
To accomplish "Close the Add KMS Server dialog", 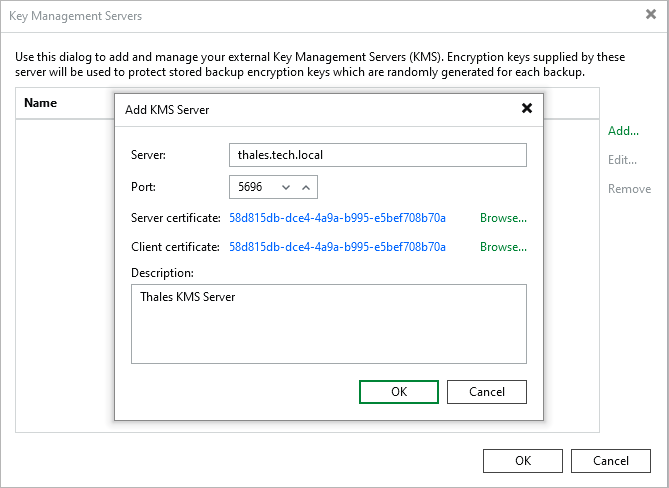I will pos(527,108).
